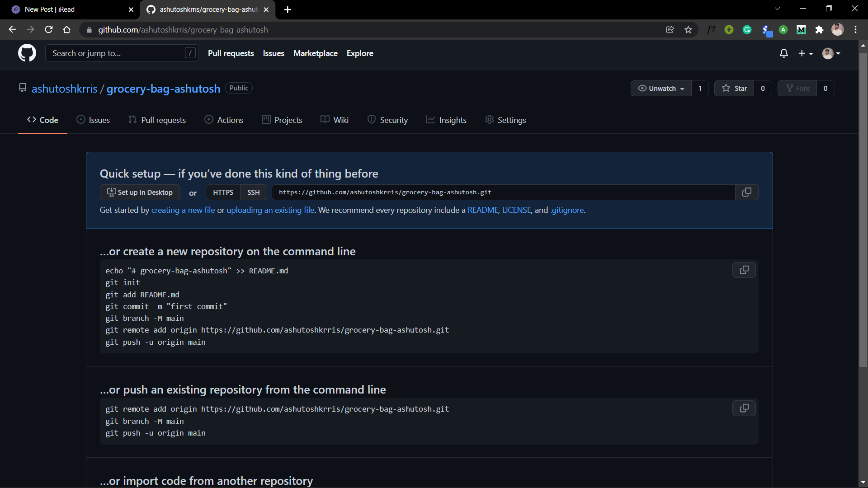
Task: Expand the profile avatar menu
Action: (831, 53)
